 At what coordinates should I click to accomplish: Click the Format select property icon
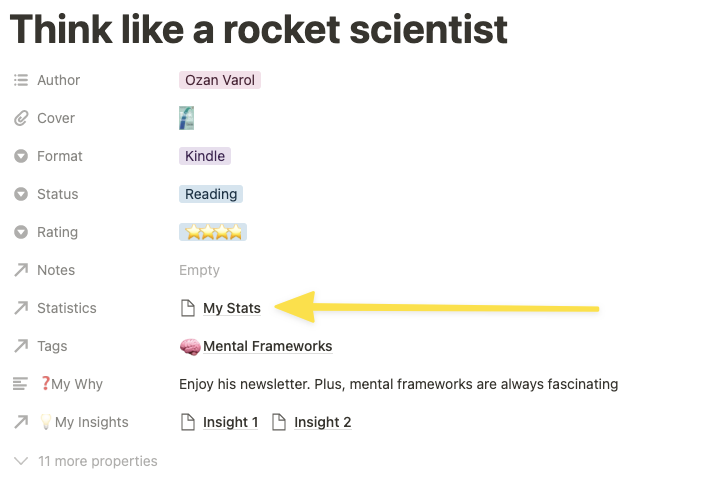tap(21, 156)
